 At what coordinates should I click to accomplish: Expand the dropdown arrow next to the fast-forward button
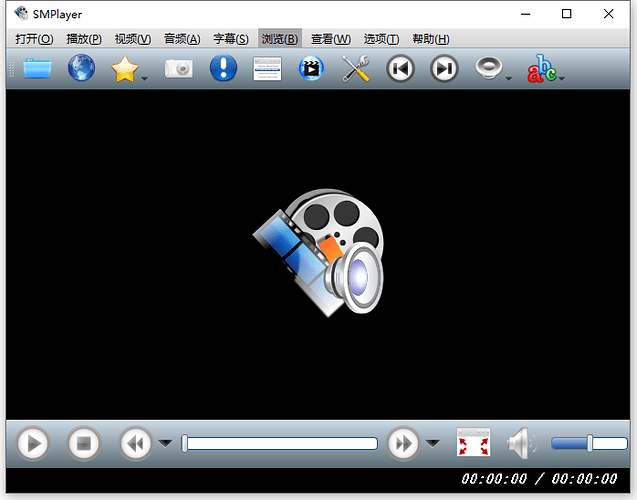click(x=432, y=443)
